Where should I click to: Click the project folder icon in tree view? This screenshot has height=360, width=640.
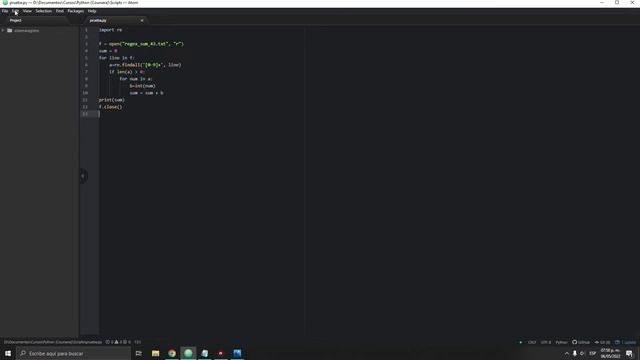9,30
